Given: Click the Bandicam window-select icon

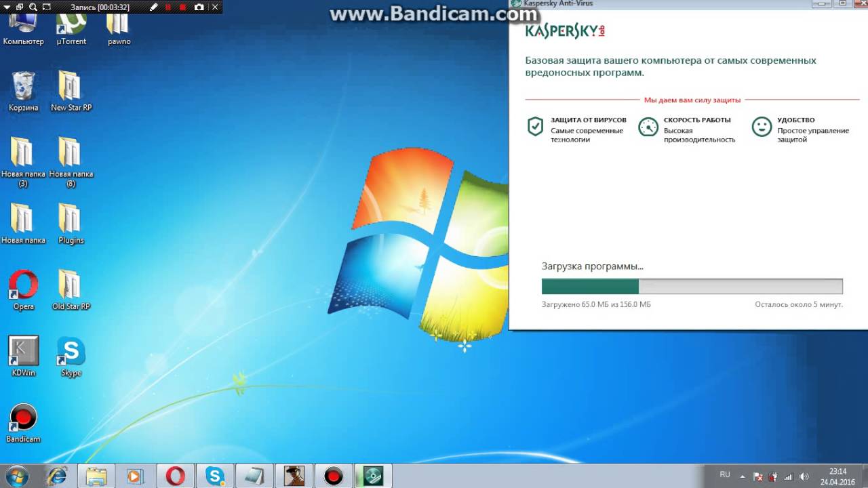Looking at the screenshot, I should click(18, 7).
